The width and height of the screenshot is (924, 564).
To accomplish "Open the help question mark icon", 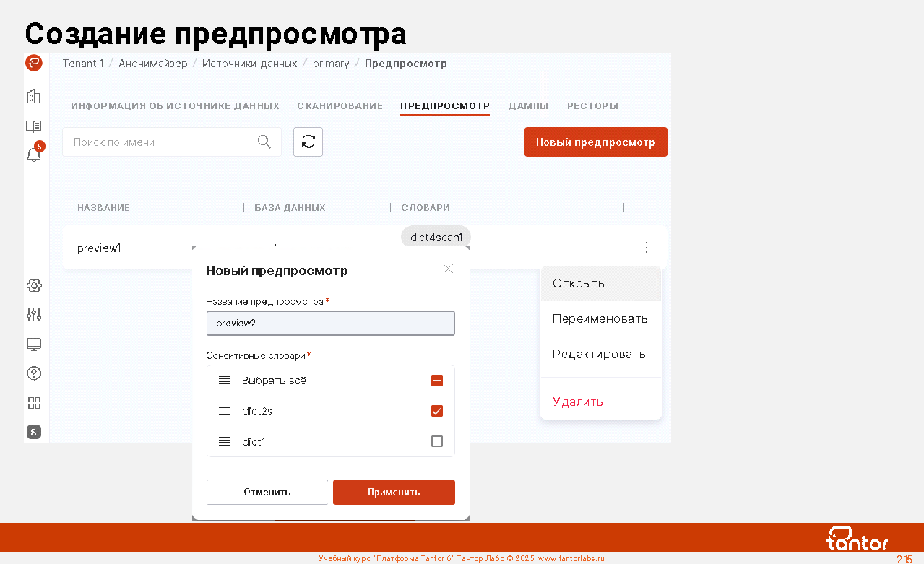I will pyautogui.click(x=34, y=373).
